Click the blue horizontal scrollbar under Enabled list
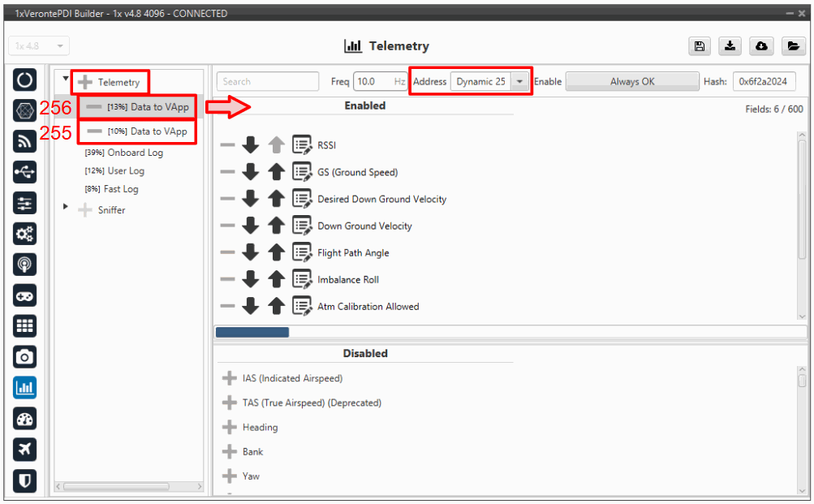 [252, 332]
